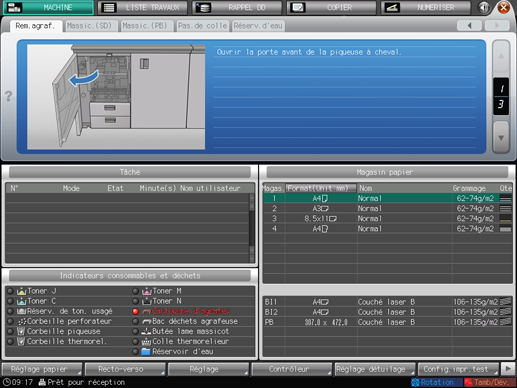Select paper tray 2 A3 row
The width and height of the screenshot is (517, 388).
(x=388, y=209)
